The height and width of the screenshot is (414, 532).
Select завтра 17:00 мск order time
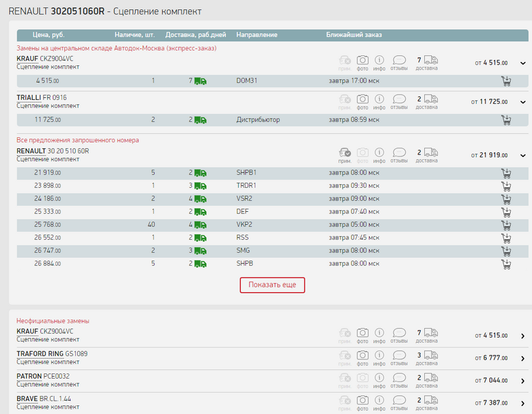pyautogui.click(x=354, y=81)
